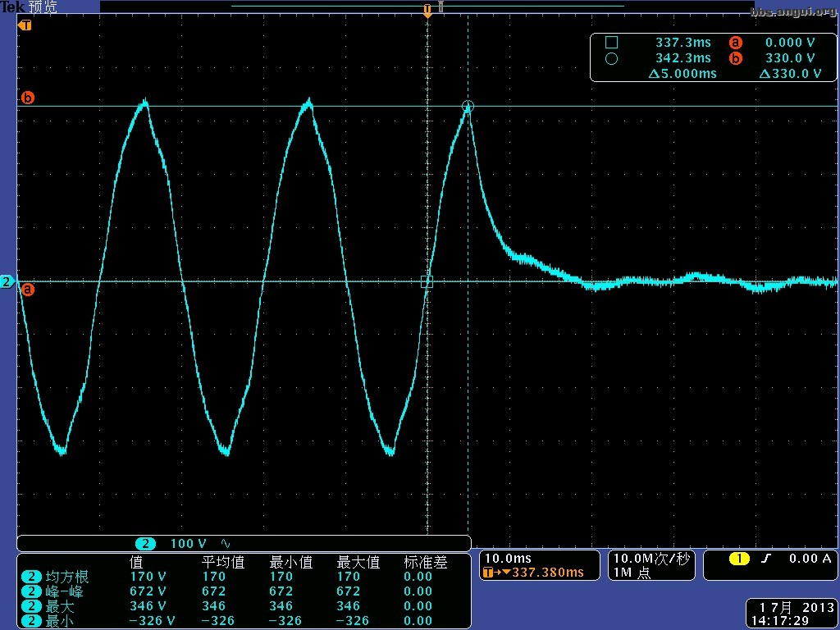Click the rising edge trigger slope icon
This screenshot has width=840, height=630.
(x=766, y=559)
